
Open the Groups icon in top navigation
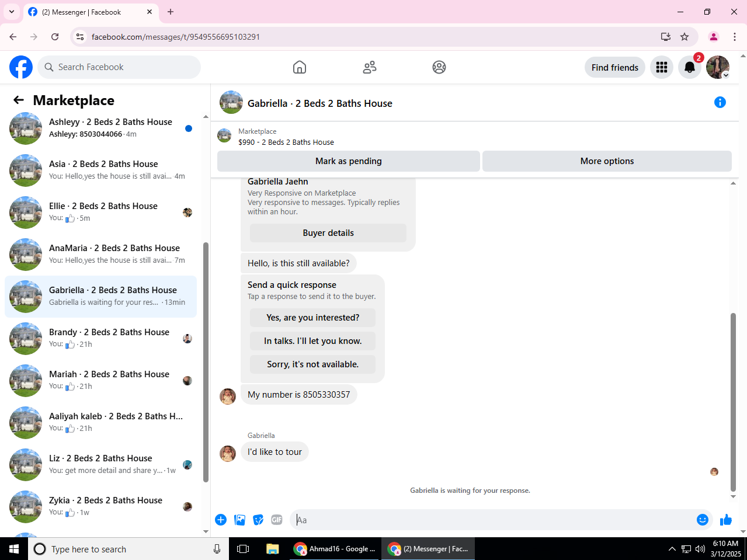point(439,67)
